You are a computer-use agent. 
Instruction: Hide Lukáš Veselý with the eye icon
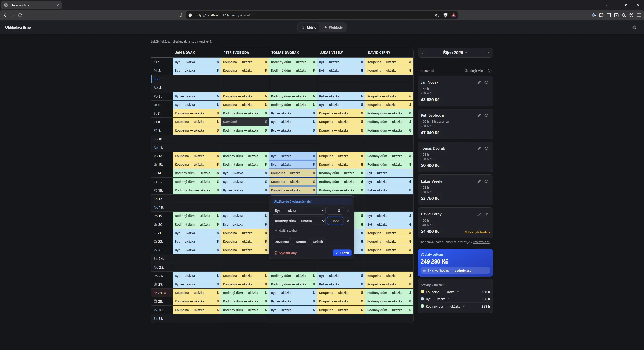tap(486, 181)
